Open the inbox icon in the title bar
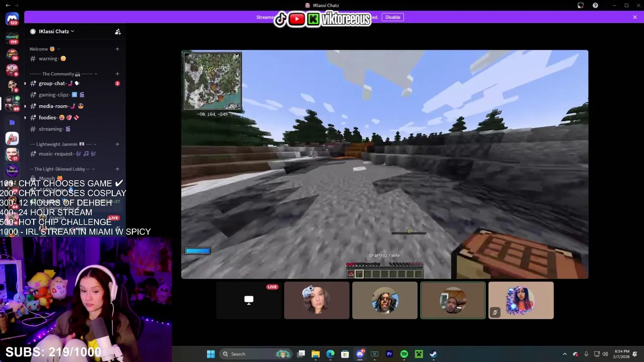644x362 pixels. [x=581, y=6]
